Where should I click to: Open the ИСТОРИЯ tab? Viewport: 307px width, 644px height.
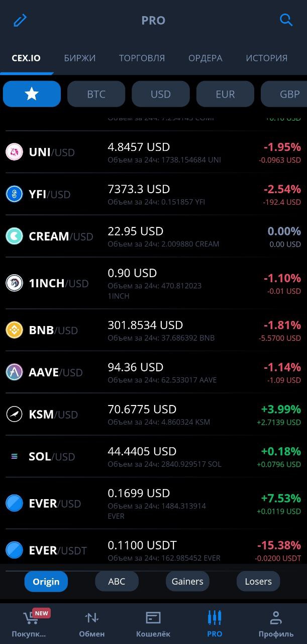coord(266,58)
